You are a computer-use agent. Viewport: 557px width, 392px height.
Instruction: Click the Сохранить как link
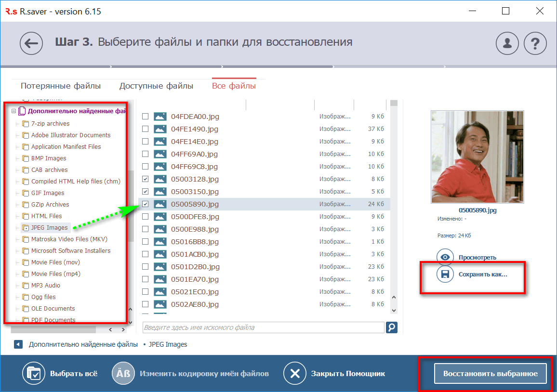coord(483,274)
